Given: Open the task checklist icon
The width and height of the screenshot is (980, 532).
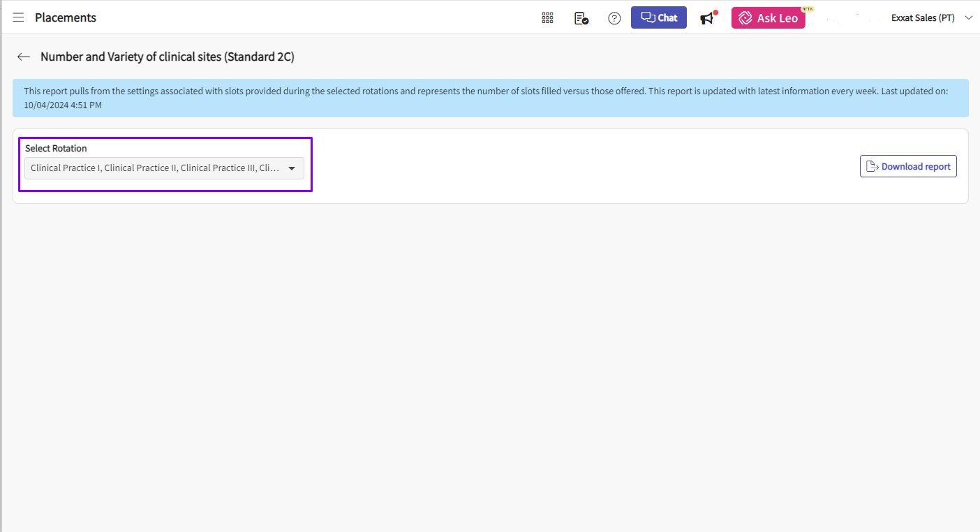Looking at the screenshot, I should tap(581, 18).
